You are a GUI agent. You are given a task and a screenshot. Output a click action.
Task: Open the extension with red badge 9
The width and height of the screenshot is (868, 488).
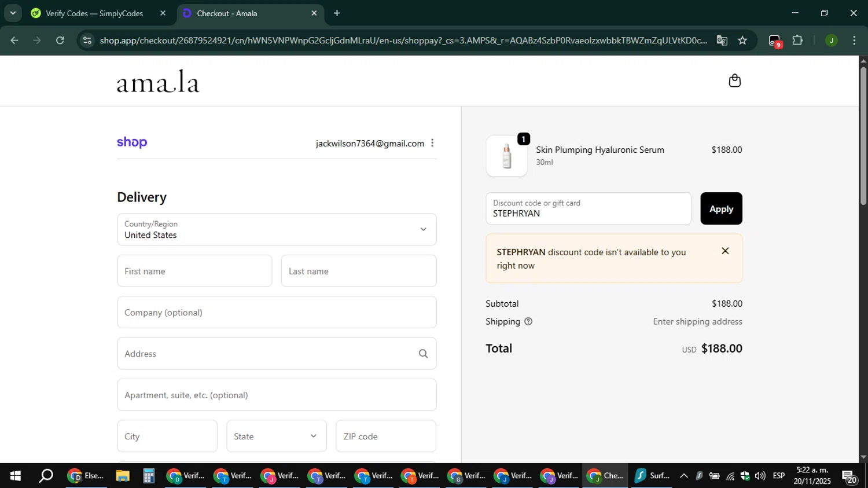click(x=775, y=41)
